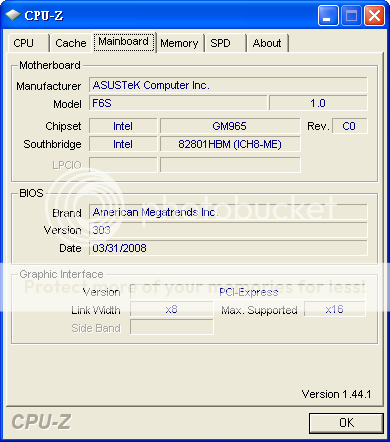Open the Memory tab
Image resolution: width=390 pixels, height=442 pixels.
[180, 43]
